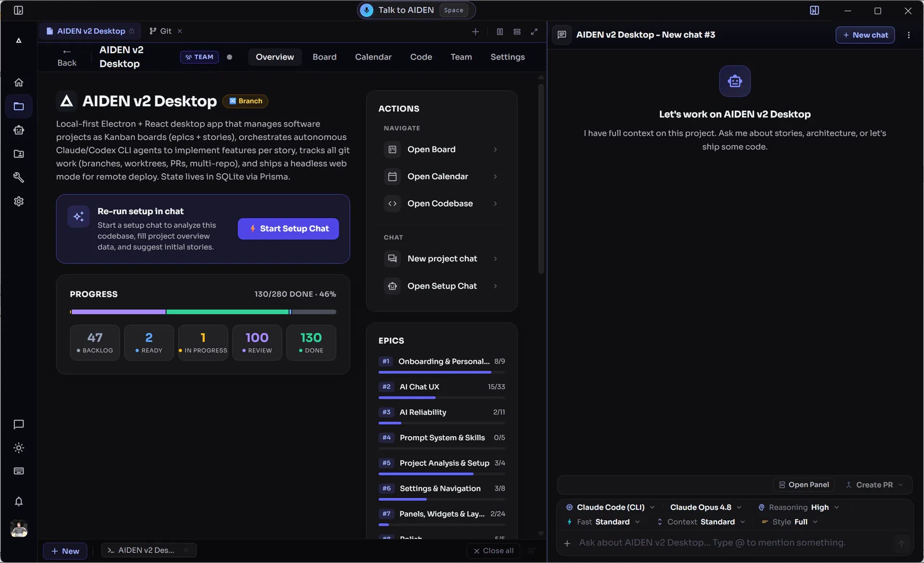The width and height of the screenshot is (924, 563).
Task: Open epic #5 Project Analysis & Setup
Action: [441, 467]
